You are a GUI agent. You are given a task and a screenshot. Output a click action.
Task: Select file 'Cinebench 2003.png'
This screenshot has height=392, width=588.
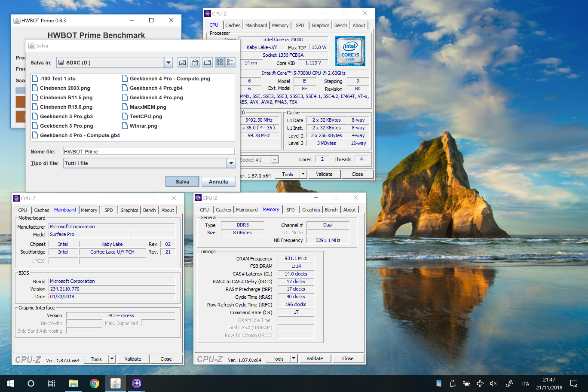pos(61,88)
